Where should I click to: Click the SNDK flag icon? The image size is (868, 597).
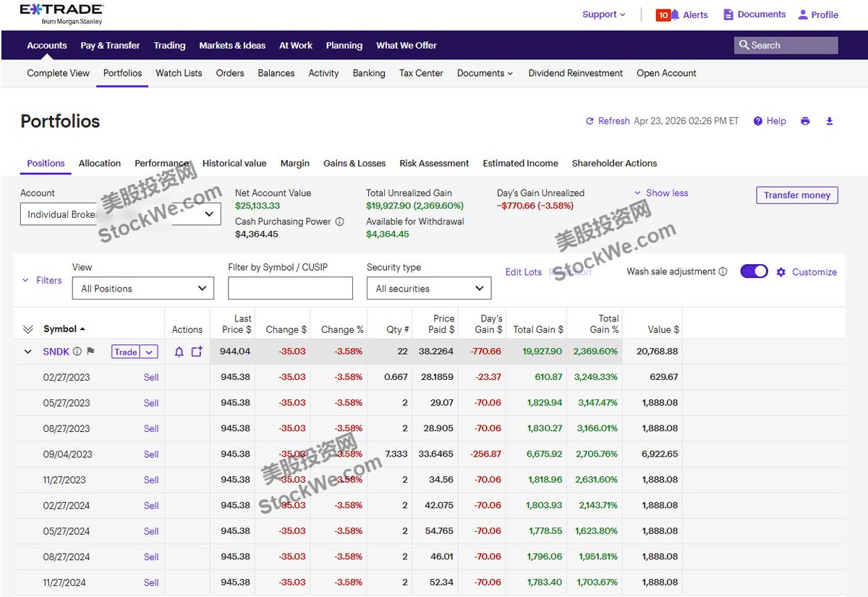tap(90, 352)
